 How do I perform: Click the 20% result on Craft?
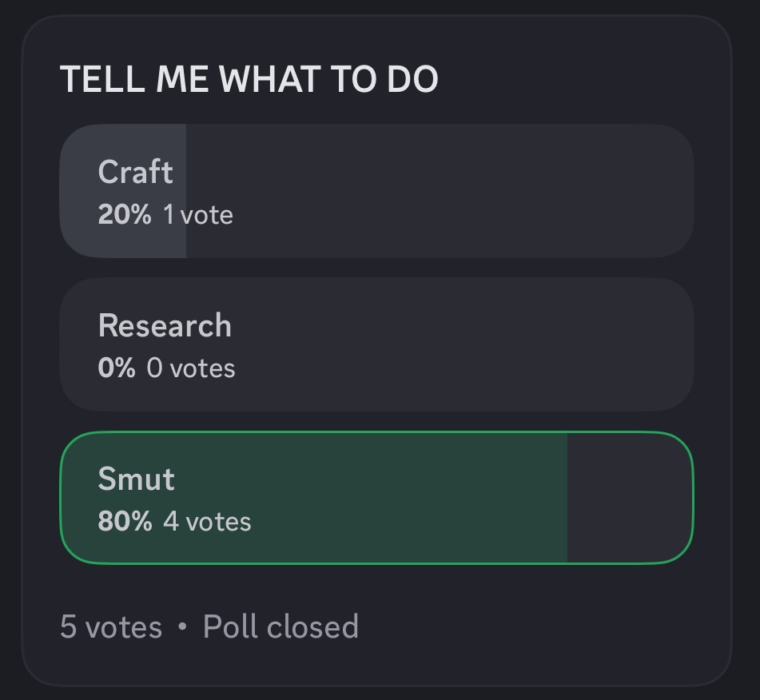pos(125,214)
